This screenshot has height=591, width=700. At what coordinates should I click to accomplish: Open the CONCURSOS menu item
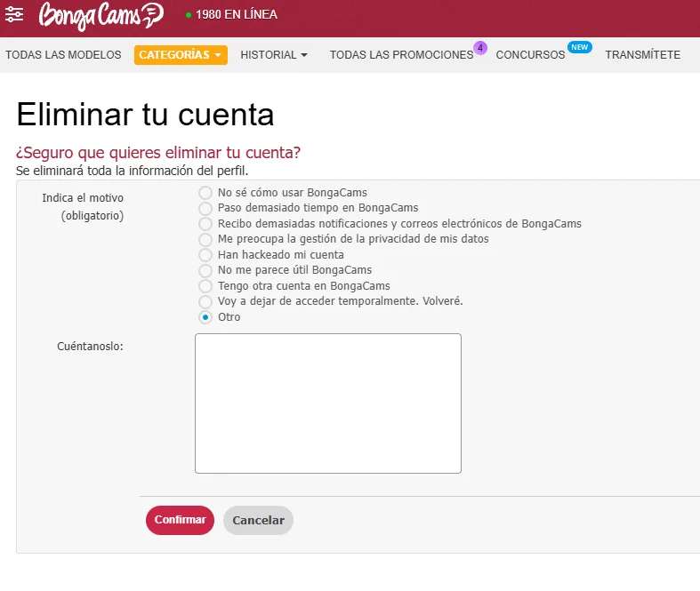(530, 55)
